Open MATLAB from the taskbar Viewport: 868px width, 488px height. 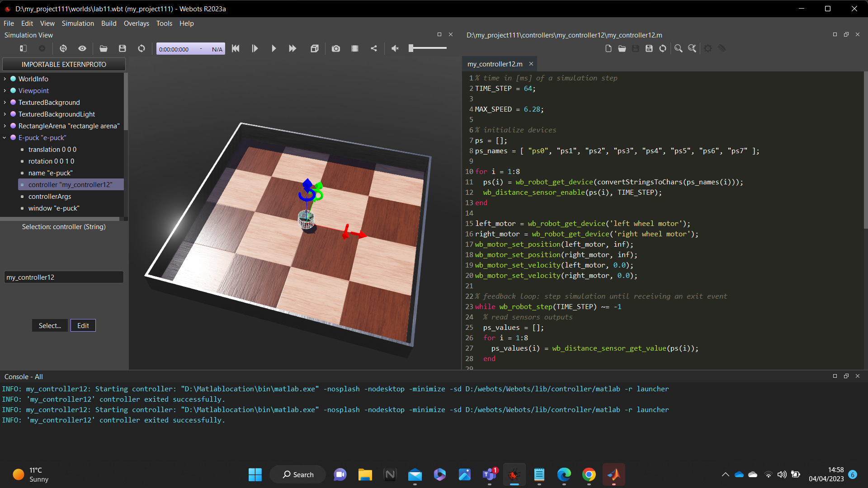pos(614,474)
